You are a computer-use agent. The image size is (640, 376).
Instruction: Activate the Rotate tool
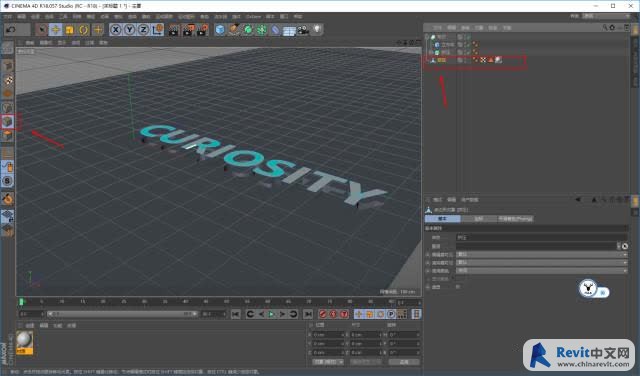click(x=84, y=29)
